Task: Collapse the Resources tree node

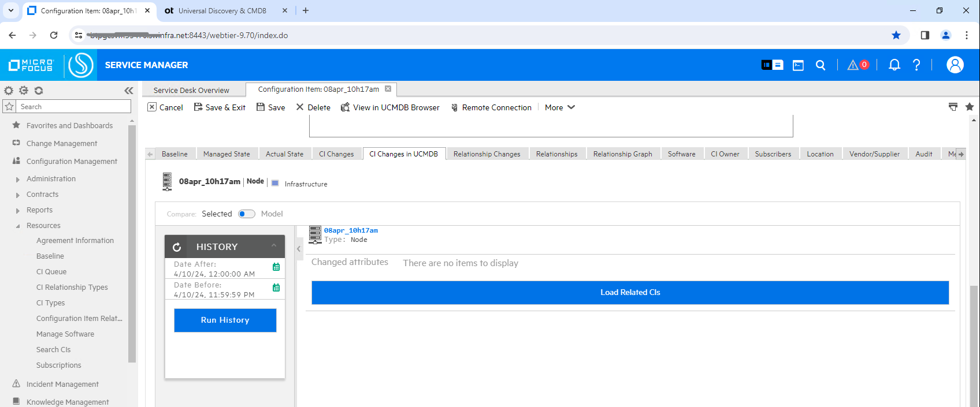Action: pyautogui.click(x=18, y=226)
